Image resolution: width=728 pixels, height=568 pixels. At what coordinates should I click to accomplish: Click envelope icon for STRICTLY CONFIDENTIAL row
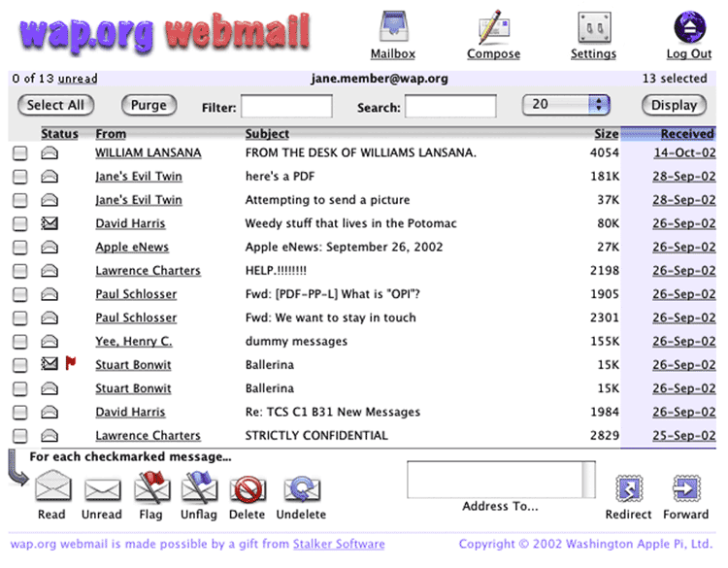pyautogui.click(x=50, y=436)
